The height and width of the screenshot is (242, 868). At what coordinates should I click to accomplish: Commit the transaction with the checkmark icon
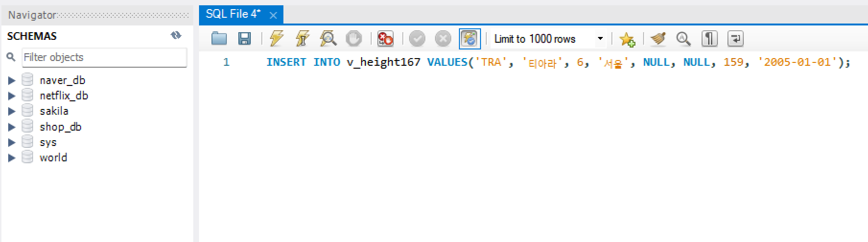[417, 38]
